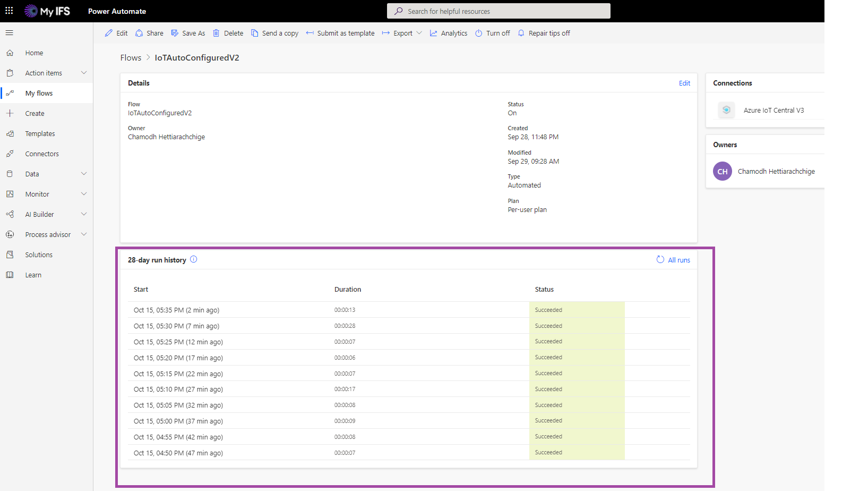The height and width of the screenshot is (491, 868).
Task: Open the Export dropdown
Action: (402, 33)
